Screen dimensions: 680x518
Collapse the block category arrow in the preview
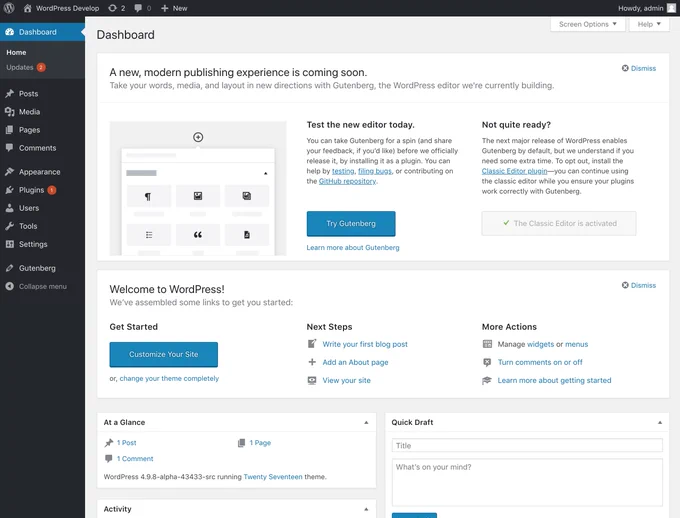coord(265,173)
